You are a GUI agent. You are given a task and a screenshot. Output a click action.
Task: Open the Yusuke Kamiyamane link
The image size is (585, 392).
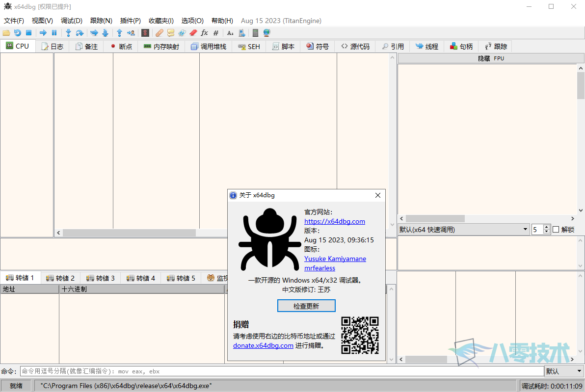(x=335, y=259)
